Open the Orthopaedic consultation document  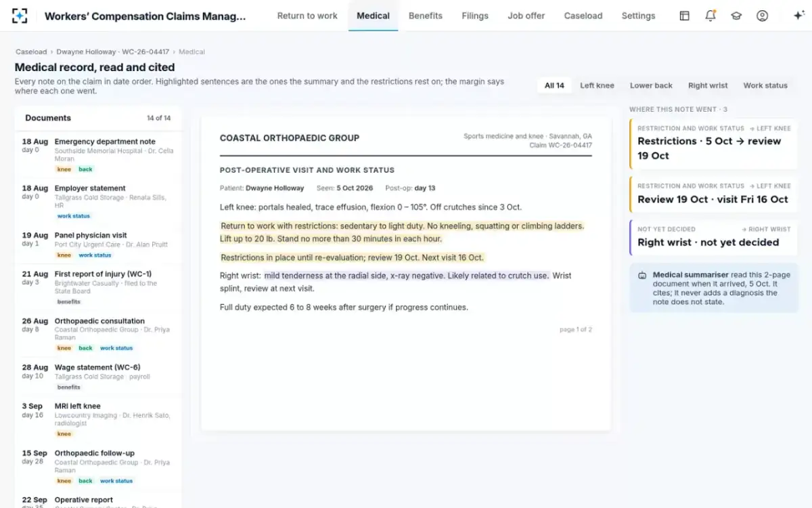(x=98, y=334)
